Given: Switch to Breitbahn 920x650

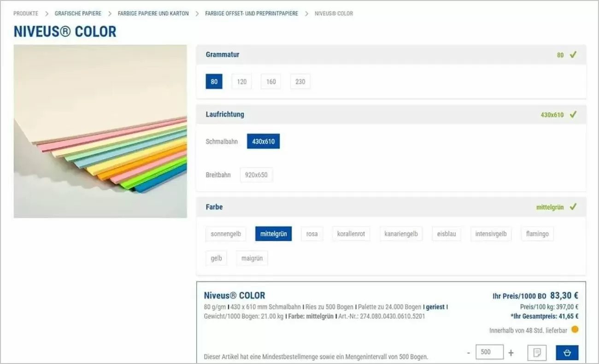Looking at the screenshot, I should point(256,175).
